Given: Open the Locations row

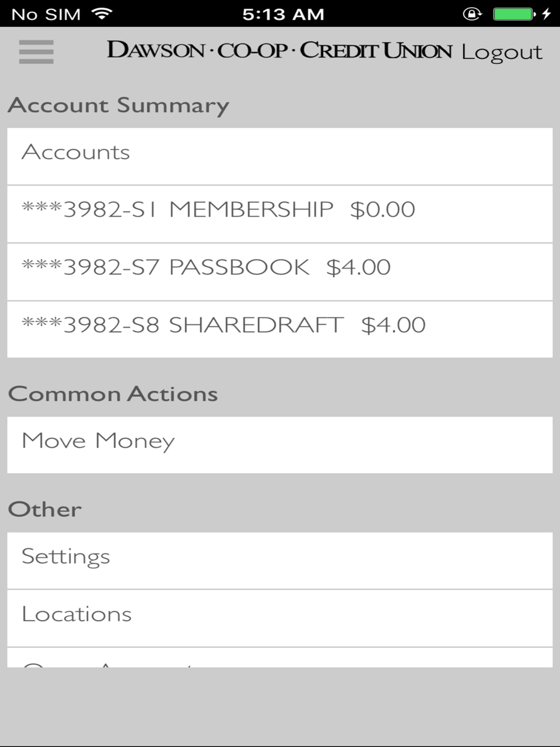Looking at the screenshot, I should tap(280, 618).
